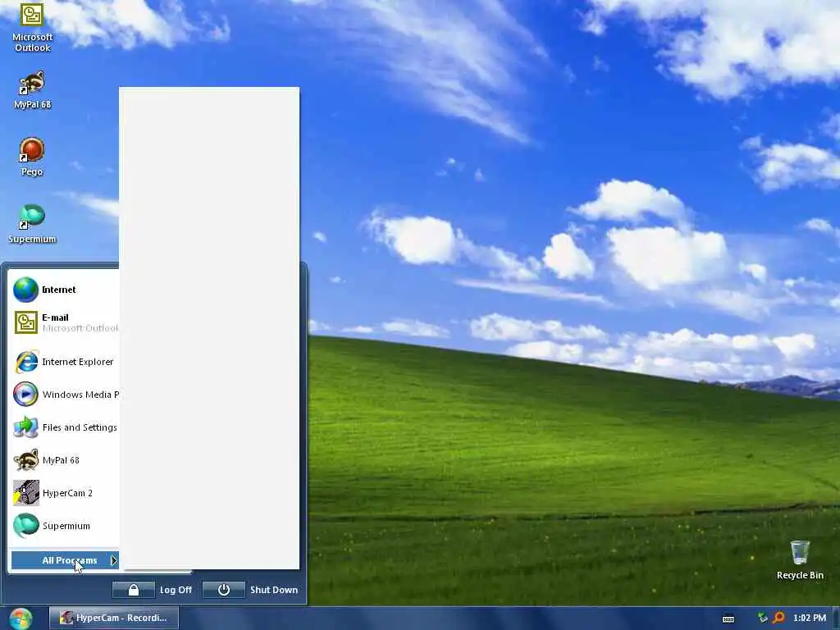Click the Show Desktop strip beside the clock
This screenshot has width=840, height=630.
tap(836, 619)
